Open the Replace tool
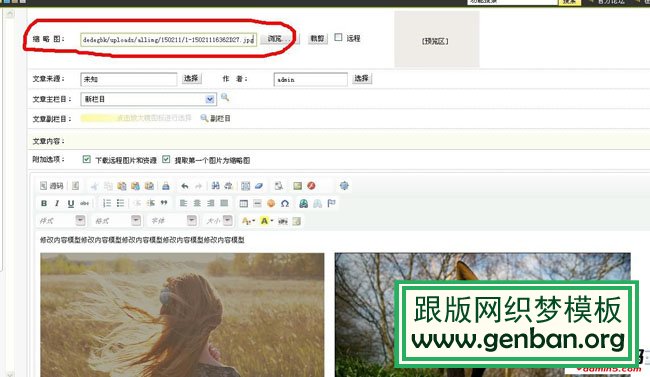This screenshot has width=650, height=377. click(x=228, y=186)
